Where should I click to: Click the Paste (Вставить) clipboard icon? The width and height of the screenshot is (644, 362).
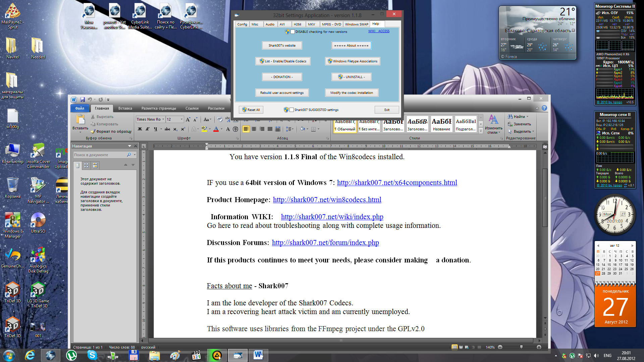80,120
